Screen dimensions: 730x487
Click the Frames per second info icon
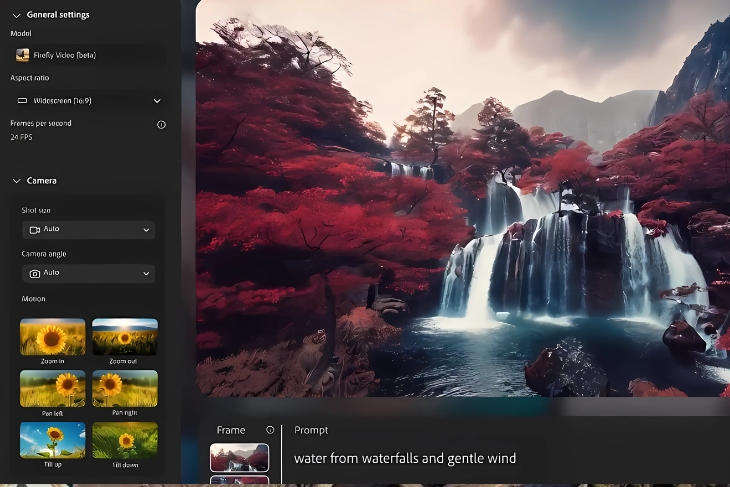point(161,125)
